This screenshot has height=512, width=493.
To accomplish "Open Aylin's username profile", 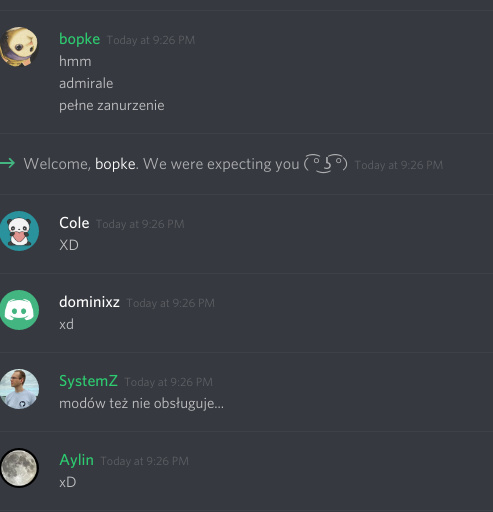I will [76, 460].
